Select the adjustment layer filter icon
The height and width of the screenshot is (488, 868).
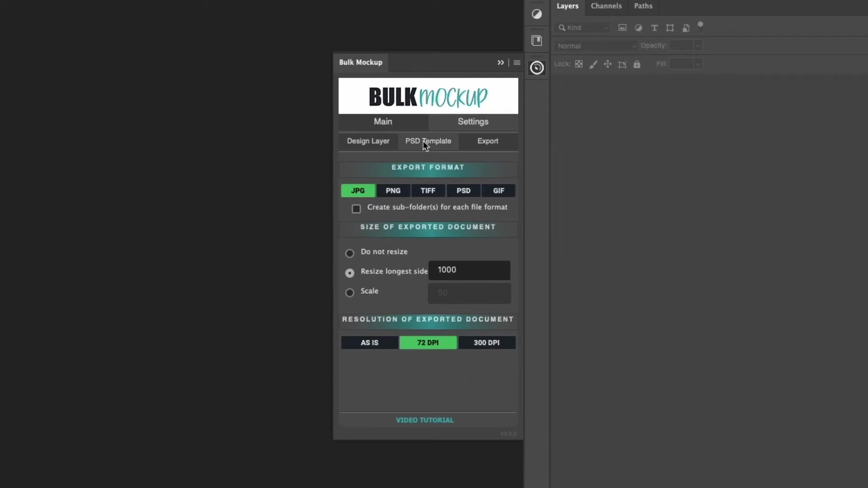coord(638,28)
